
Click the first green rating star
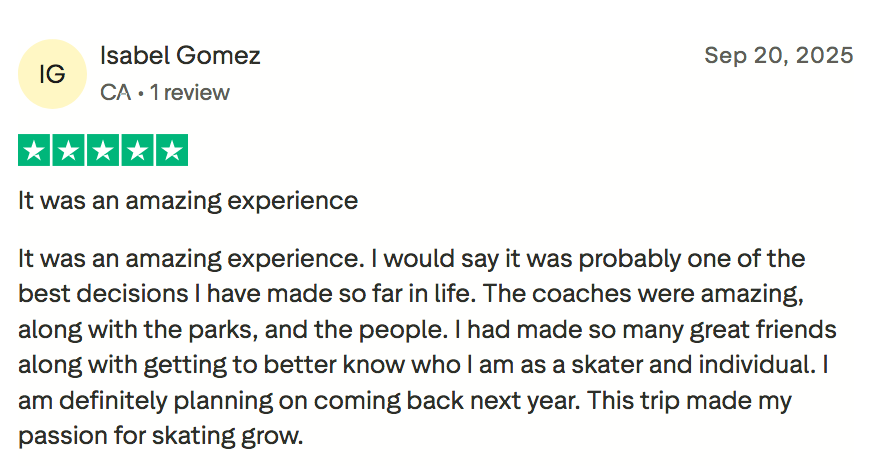35,152
